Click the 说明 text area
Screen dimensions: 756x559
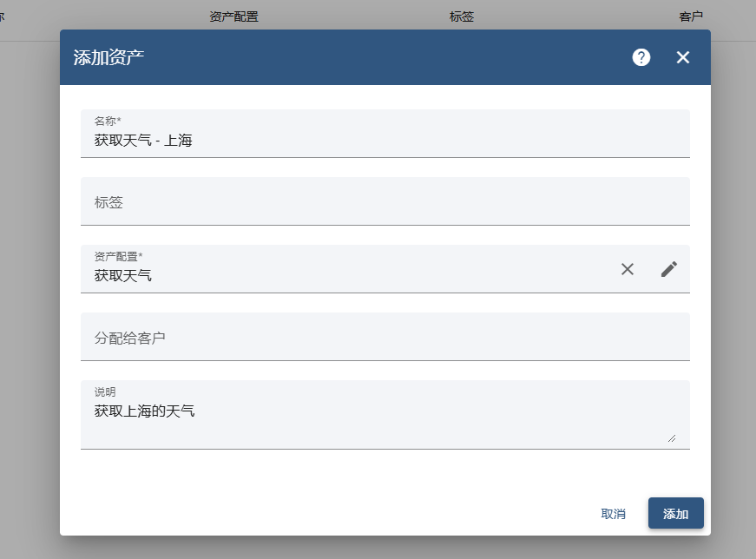coord(385,415)
